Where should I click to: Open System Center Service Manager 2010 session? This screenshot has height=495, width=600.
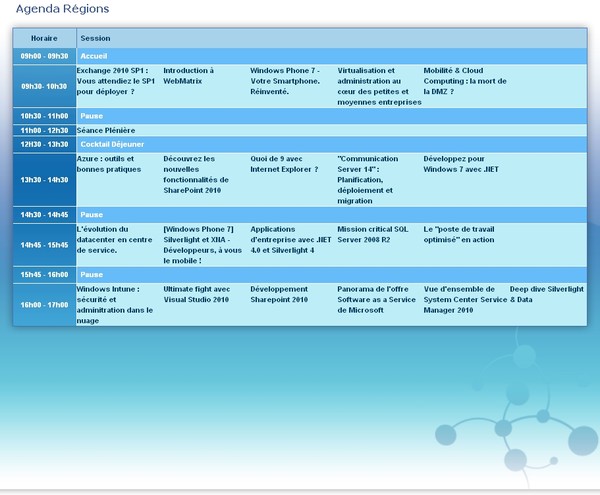click(465, 300)
